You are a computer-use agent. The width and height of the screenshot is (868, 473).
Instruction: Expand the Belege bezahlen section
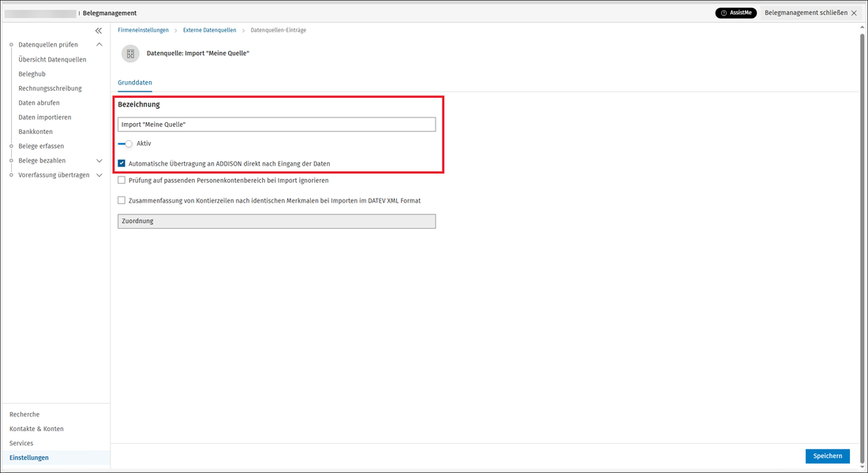(x=99, y=161)
